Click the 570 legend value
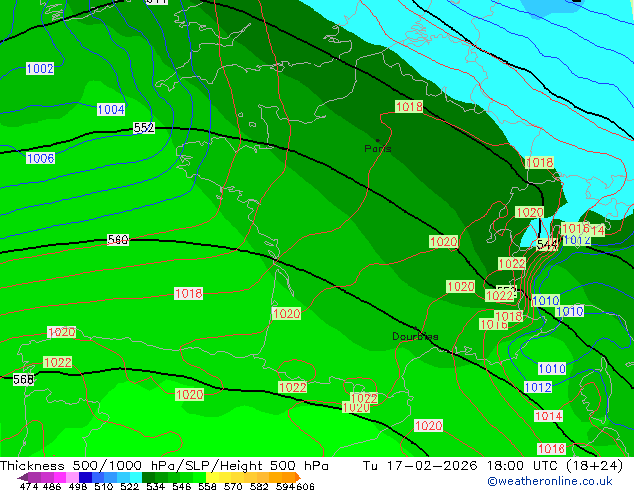 coord(233,486)
